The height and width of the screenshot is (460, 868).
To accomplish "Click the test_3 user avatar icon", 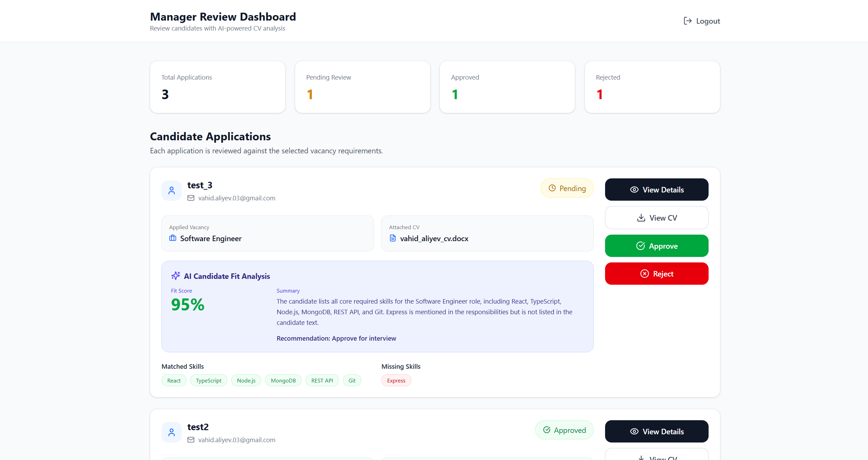I will click(x=171, y=190).
